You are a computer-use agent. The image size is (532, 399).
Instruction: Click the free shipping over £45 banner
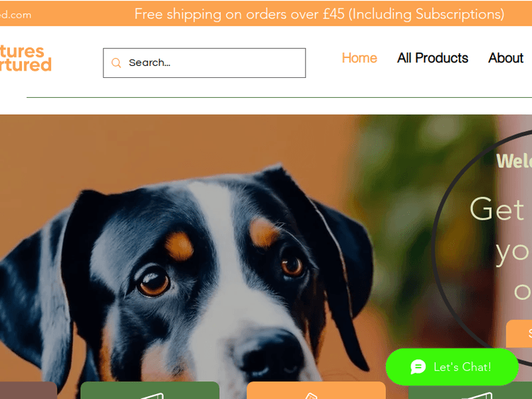click(319, 14)
